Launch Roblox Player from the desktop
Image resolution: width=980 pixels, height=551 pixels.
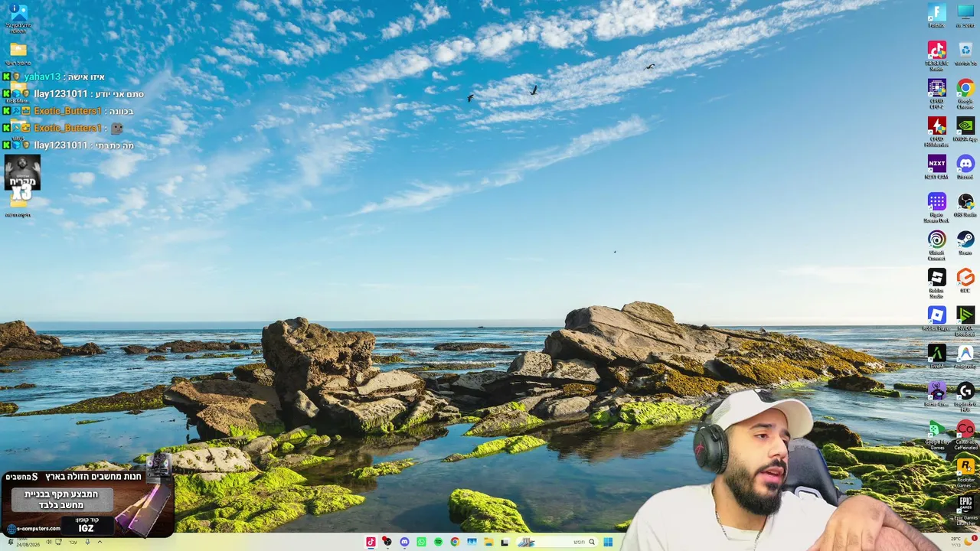pyautogui.click(x=936, y=318)
